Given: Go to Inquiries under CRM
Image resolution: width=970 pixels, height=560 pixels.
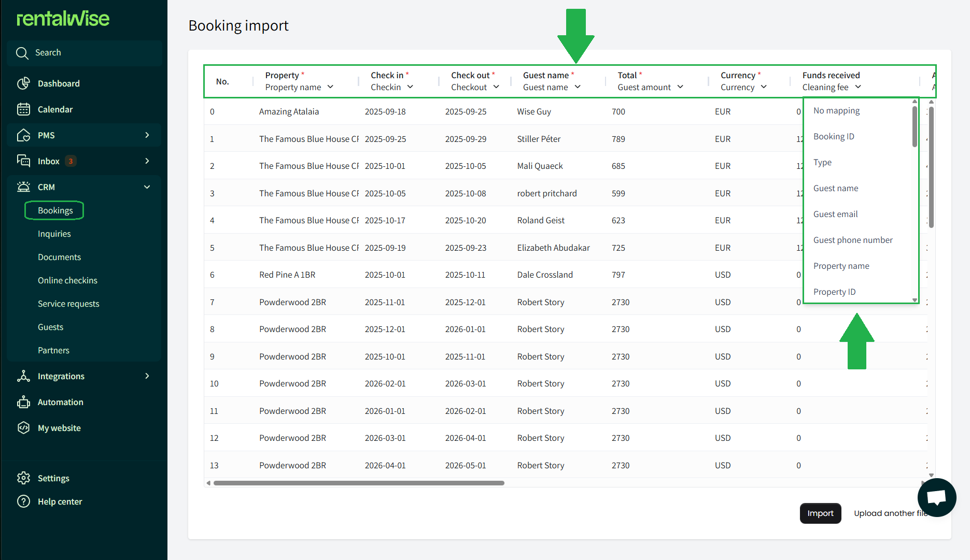Looking at the screenshot, I should point(54,234).
